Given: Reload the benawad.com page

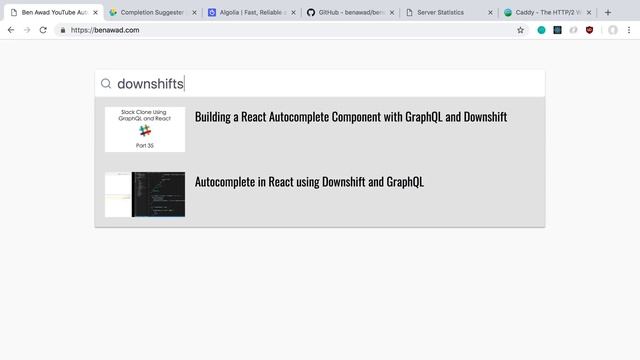Looking at the screenshot, I should coord(43,30).
